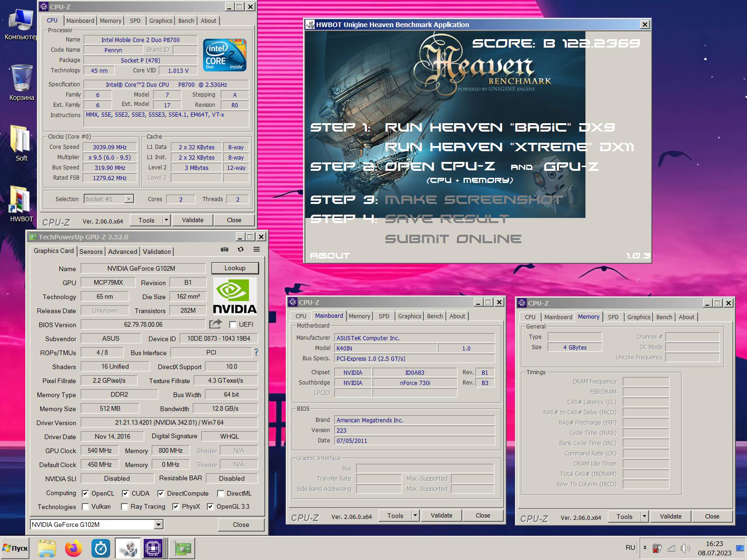
Task: Click the GPU-Z title bar icon
Action: [33, 237]
